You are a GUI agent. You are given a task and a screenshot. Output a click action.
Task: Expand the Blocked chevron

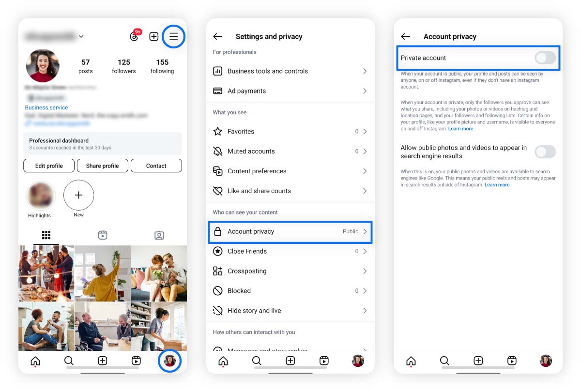point(365,291)
